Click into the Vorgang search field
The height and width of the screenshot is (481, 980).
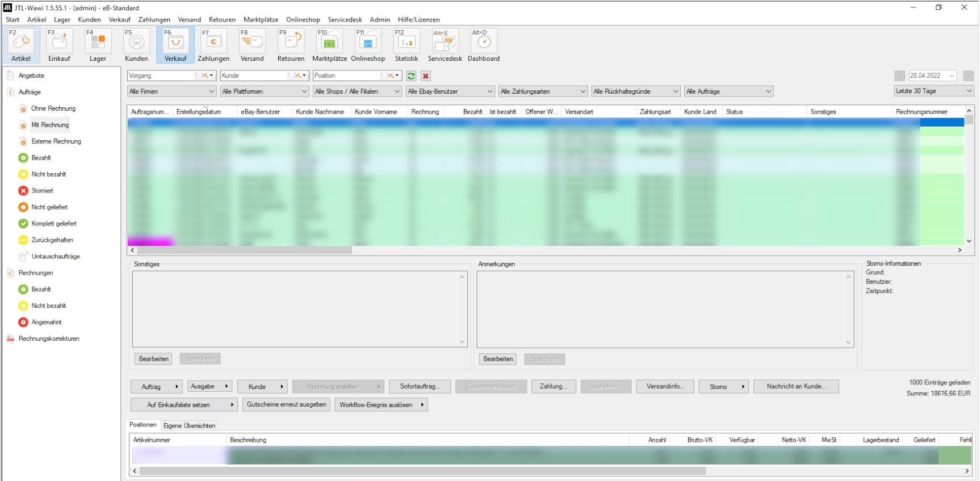pyautogui.click(x=161, y=76)
